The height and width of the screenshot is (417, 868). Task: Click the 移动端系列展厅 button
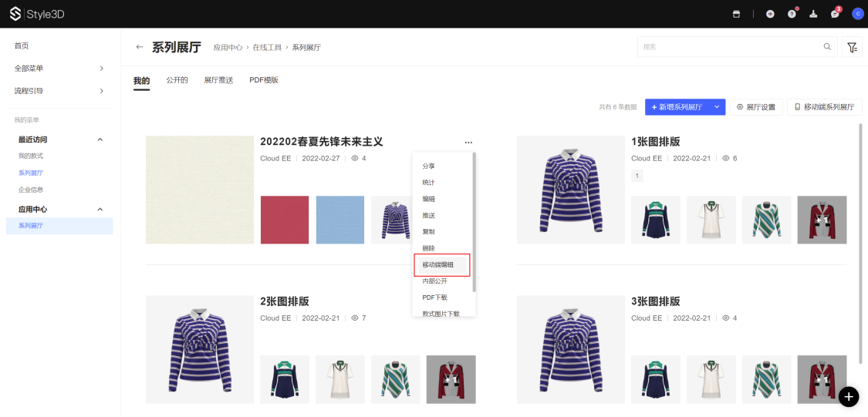pyautogui.click(x=824, y=107)
